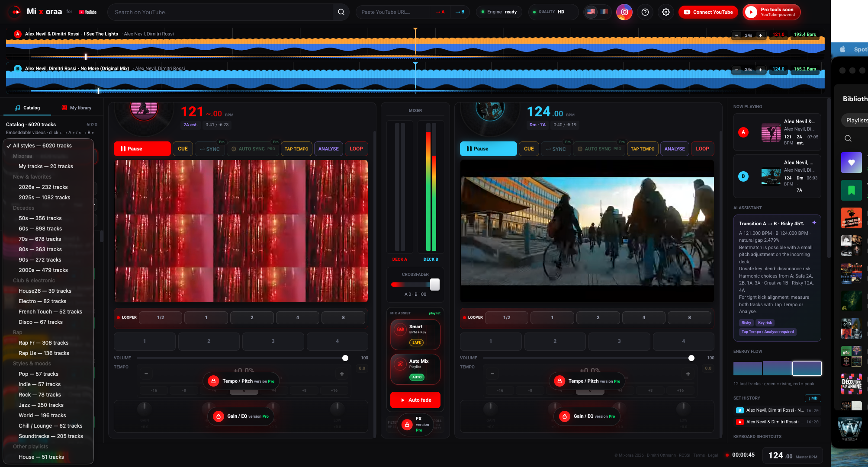Open the settings gear icon
The image size is (868, 467).
666,12
